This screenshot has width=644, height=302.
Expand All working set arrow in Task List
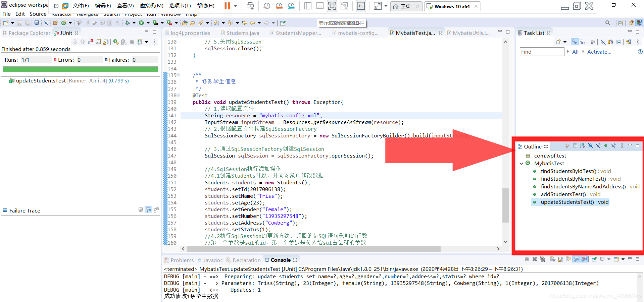tap(568, 52)
